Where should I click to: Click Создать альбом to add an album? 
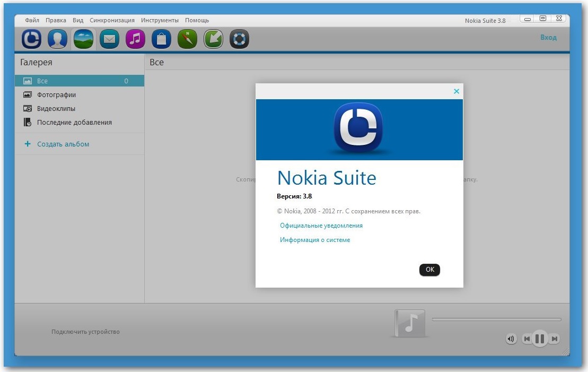(63, 144)
